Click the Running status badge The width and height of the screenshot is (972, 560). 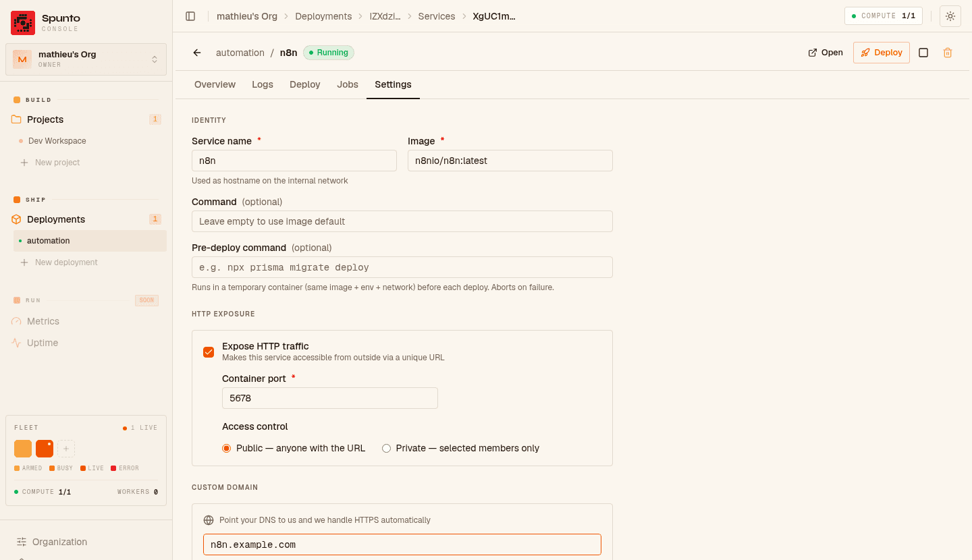point(329,53)
